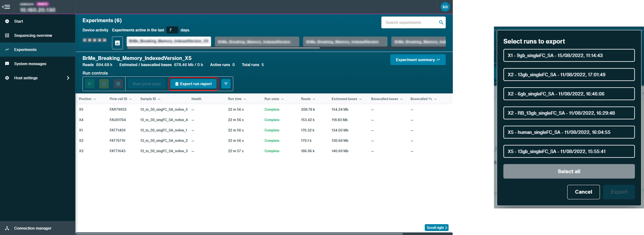Click the Sequencing overview grid icon

[x=7, y=36]
